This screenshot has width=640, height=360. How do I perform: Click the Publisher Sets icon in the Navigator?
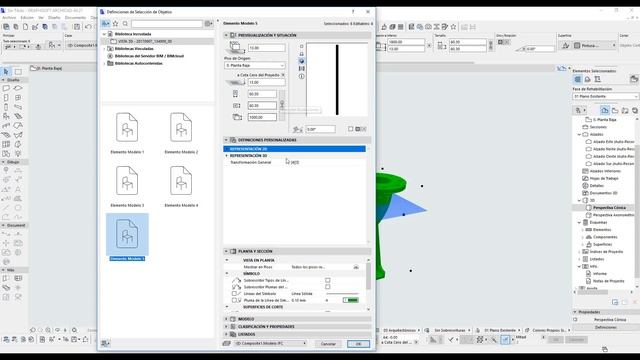tap(635, 110)
